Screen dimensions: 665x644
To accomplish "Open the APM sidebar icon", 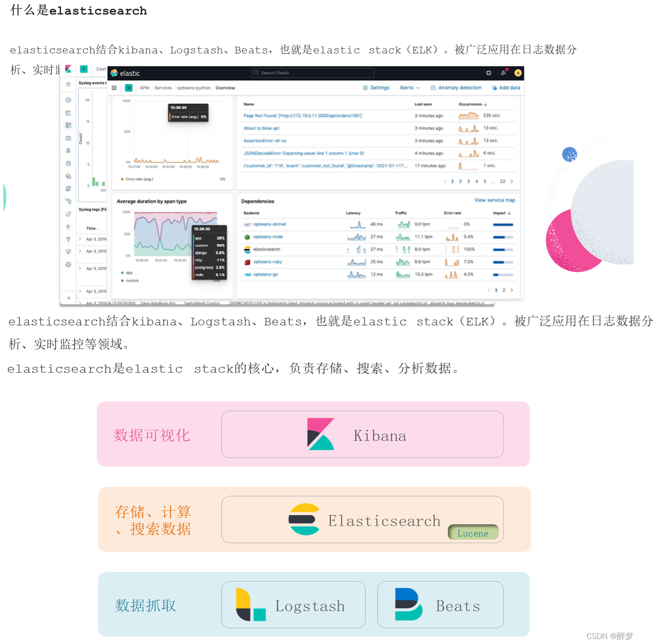I will (68, 201).
